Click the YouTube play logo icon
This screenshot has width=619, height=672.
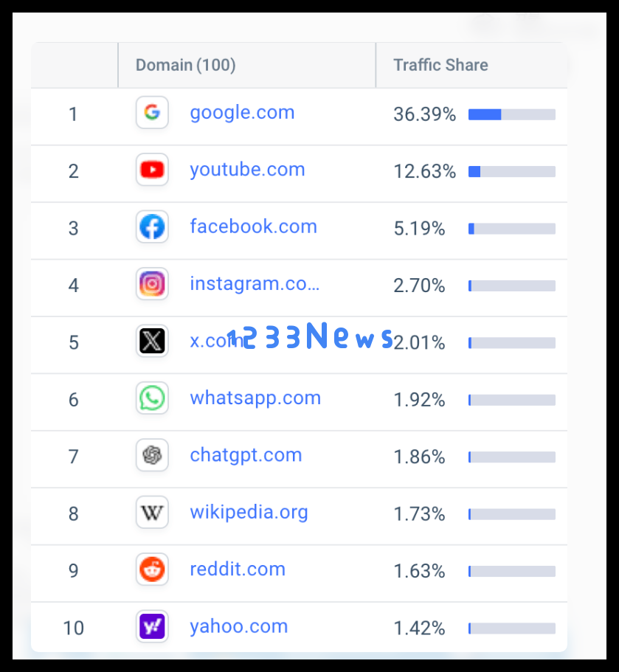(152, 170)
